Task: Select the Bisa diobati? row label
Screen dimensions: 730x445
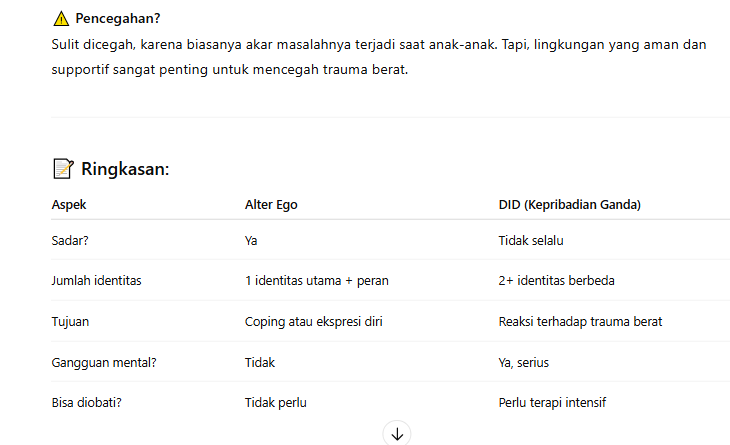Action: (87, 403)
